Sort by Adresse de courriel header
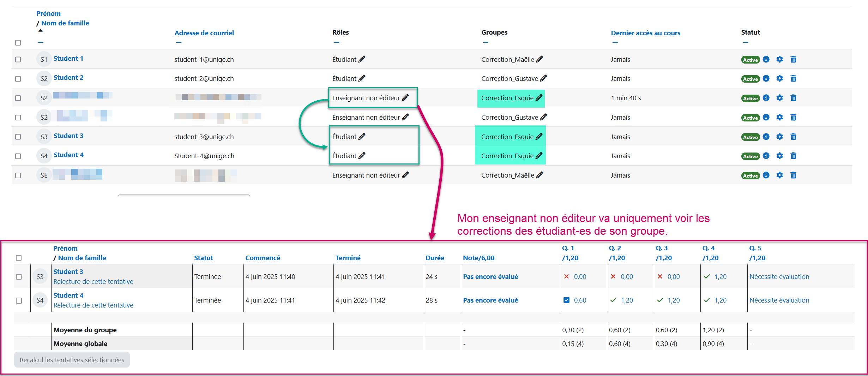This screenshot has height=376, width=868. coord(204,33)
